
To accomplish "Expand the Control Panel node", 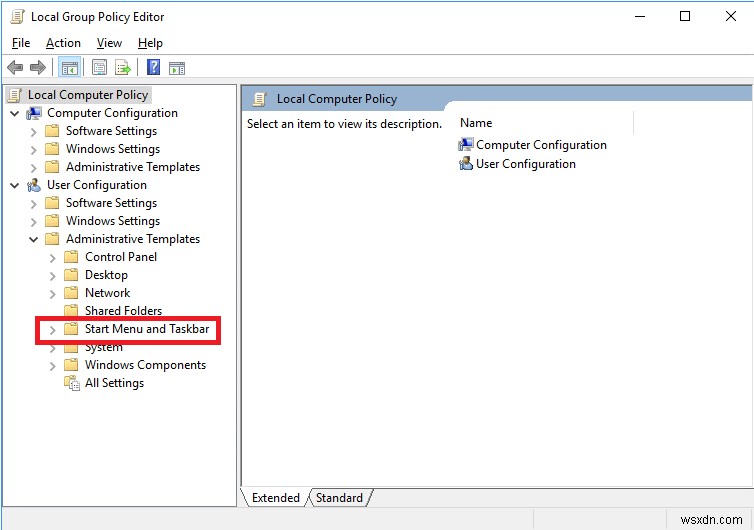I will click(x=52, y=258).
